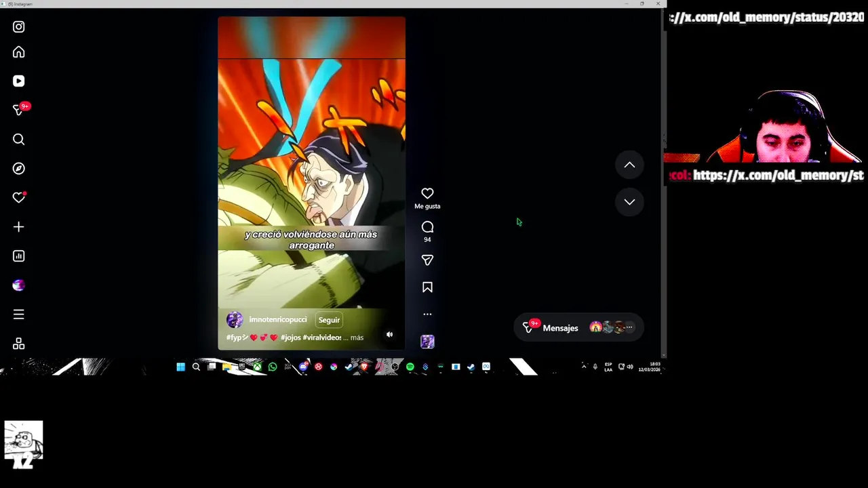The height and width of the screenshot is (488, 868).
Task: Expand the caption with 'más'
Action: pyautogui.click(x=357, y=338)
